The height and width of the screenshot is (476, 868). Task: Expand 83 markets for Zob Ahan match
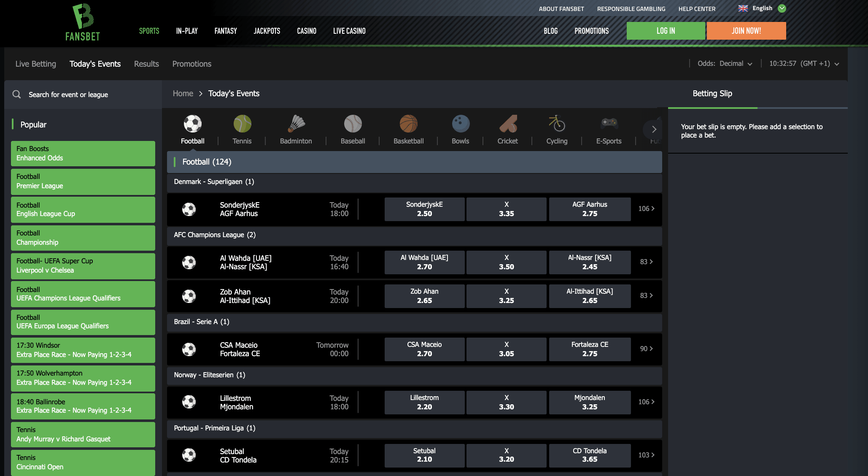pos(646,295)
